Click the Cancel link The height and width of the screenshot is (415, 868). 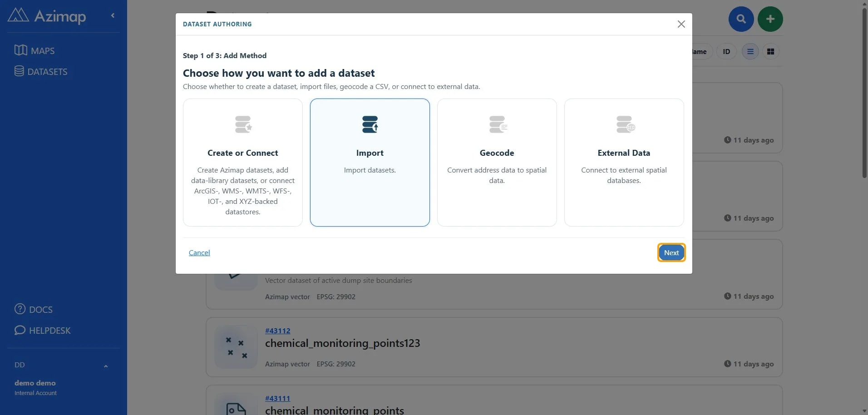(199, 252)
